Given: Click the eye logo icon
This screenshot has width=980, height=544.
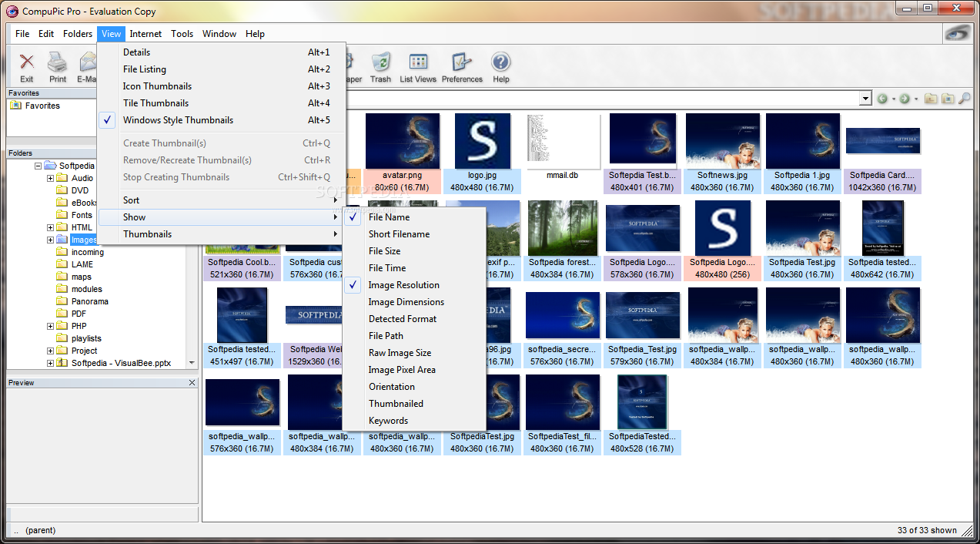Looking at the screenshot, I should click(x=957, y=33).
